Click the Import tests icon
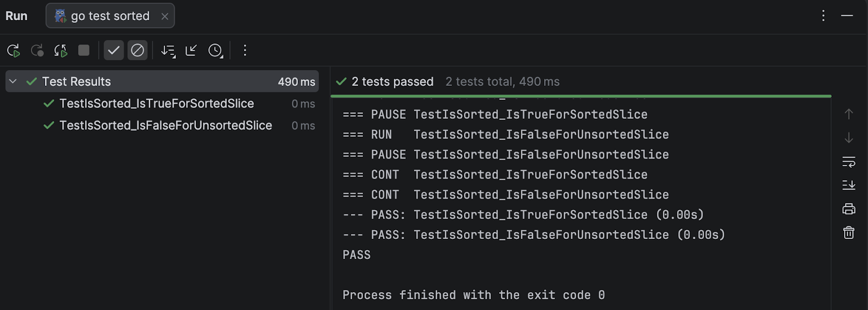 click(191, 50)
